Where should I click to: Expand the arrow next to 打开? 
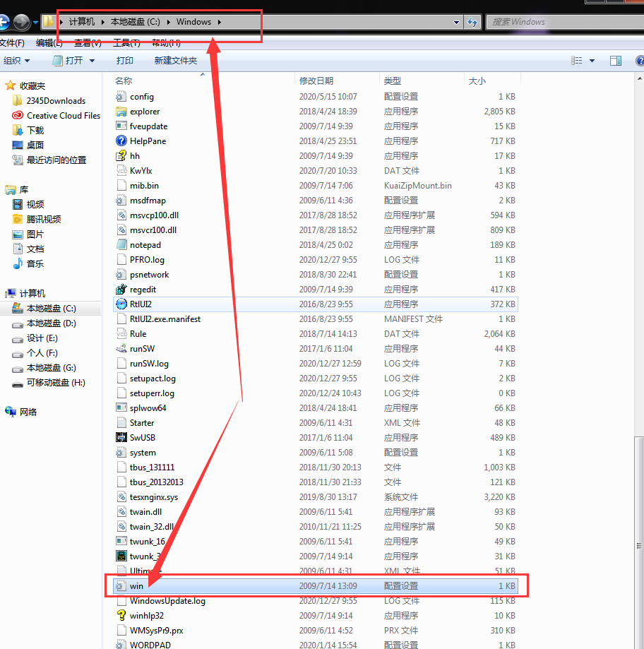92,61
